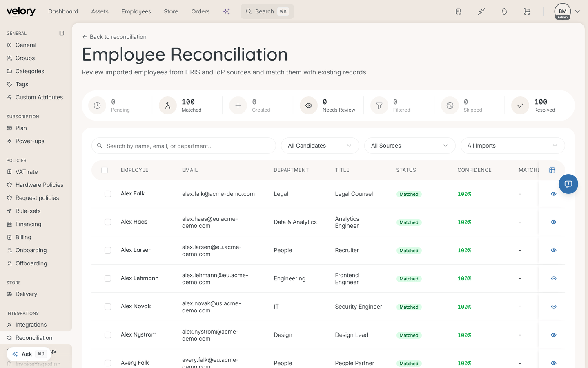This screenshot has width=588, height=368.
Task: Click the Created plus stat icon
Action: point(238,105)
